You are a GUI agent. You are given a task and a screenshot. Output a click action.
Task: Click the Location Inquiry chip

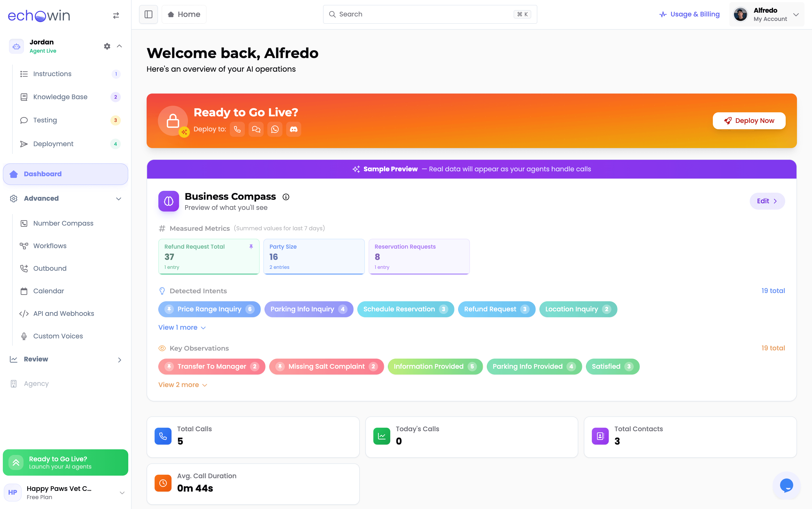click(578, 309)
